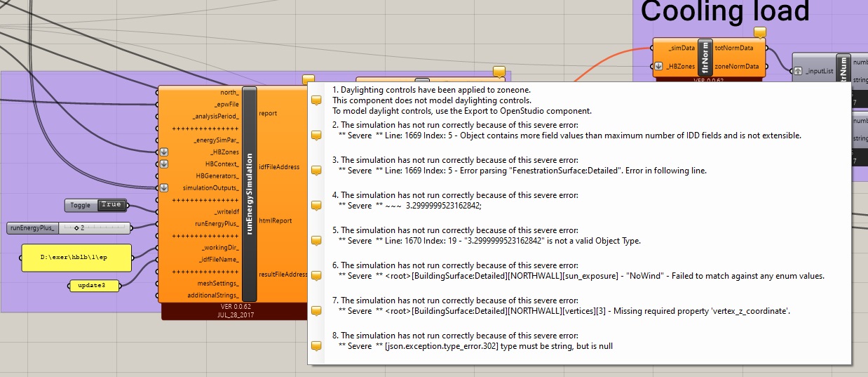Click the report output parameter
The image size is (868, 377).
[x=269, y=113]
